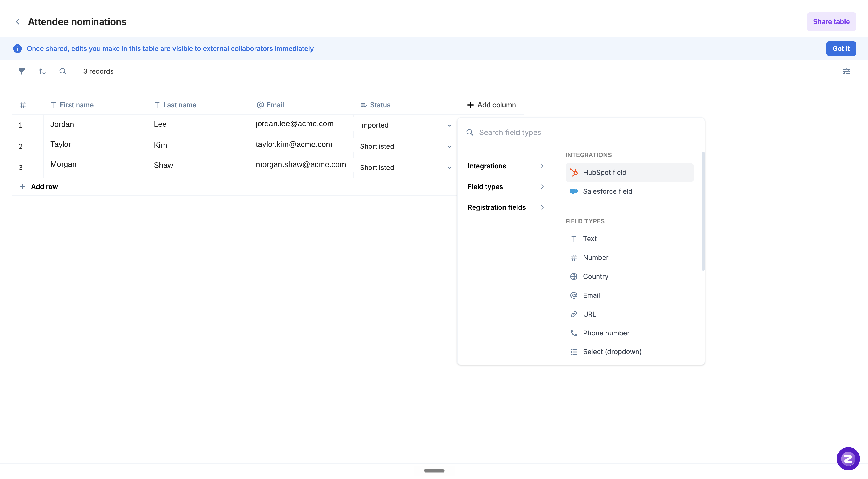Viewport: 868px width, 479px height.
Task: Go back using the left chevron arrow
Action: click(18, 21)
